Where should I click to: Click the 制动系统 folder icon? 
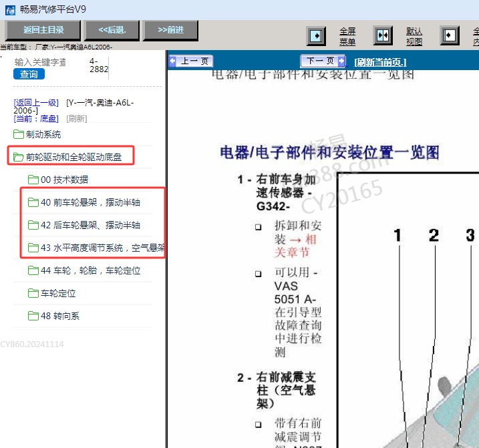(18, 134)
